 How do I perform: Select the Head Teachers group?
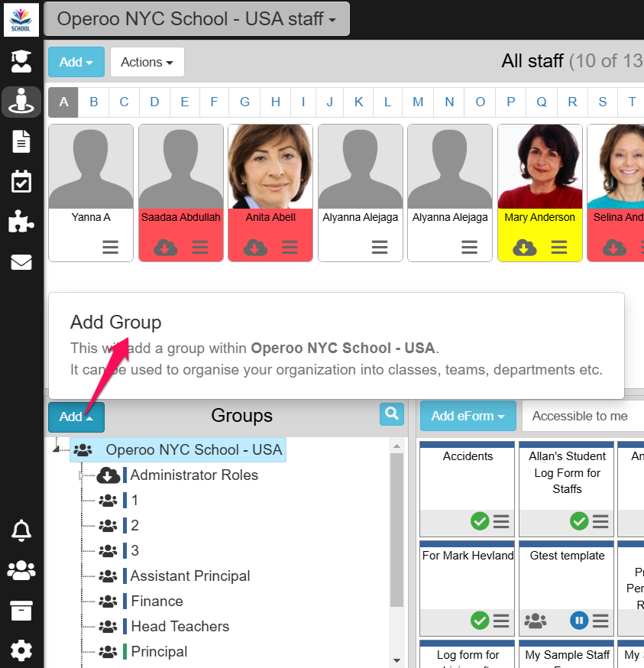180,626
